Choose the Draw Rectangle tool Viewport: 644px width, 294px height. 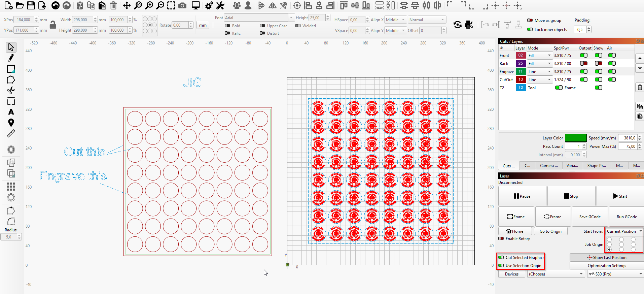pyautogui.click(x=11, y=69)
